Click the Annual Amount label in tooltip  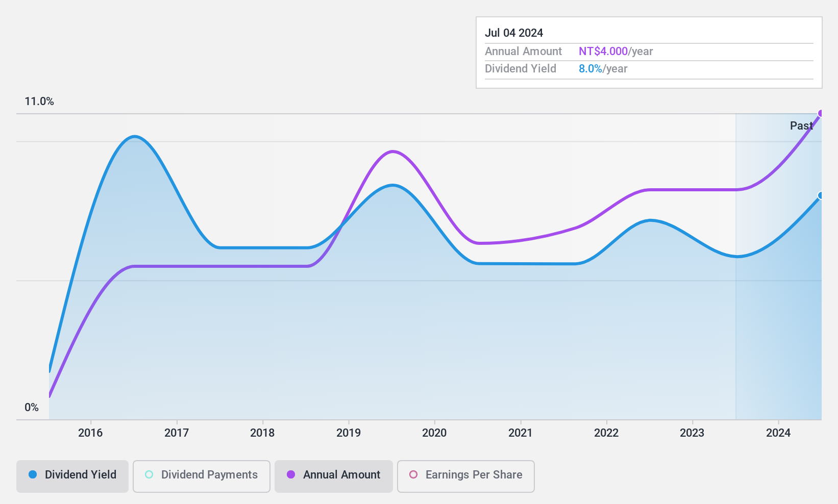click(x=523, y=52)
